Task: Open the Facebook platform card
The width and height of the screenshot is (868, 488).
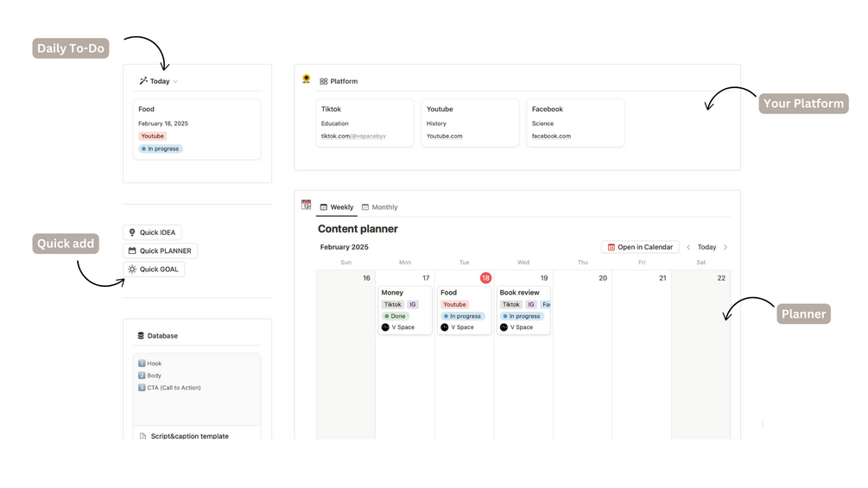Action: click(575, 122)
